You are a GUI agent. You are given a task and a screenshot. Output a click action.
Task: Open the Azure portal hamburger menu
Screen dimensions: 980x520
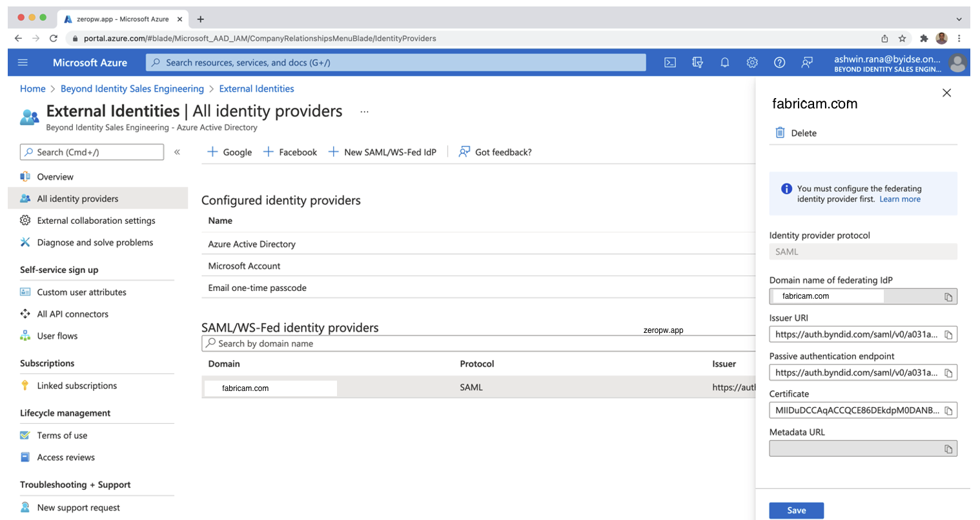[x=23, y=63]
